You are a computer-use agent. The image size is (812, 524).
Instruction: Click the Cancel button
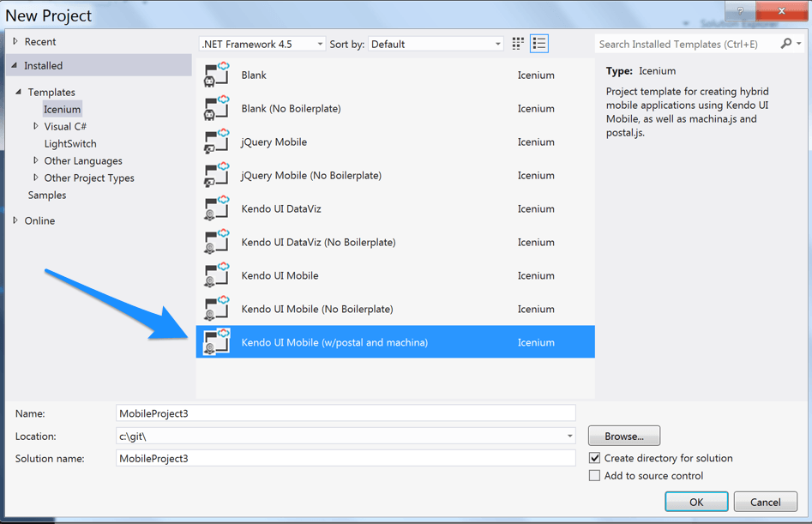point(766,502)
